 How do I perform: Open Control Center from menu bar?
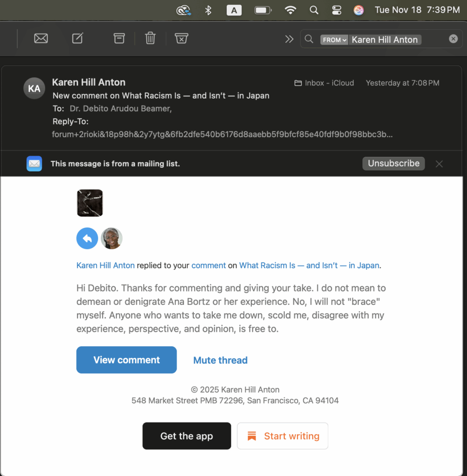(336, 10)
